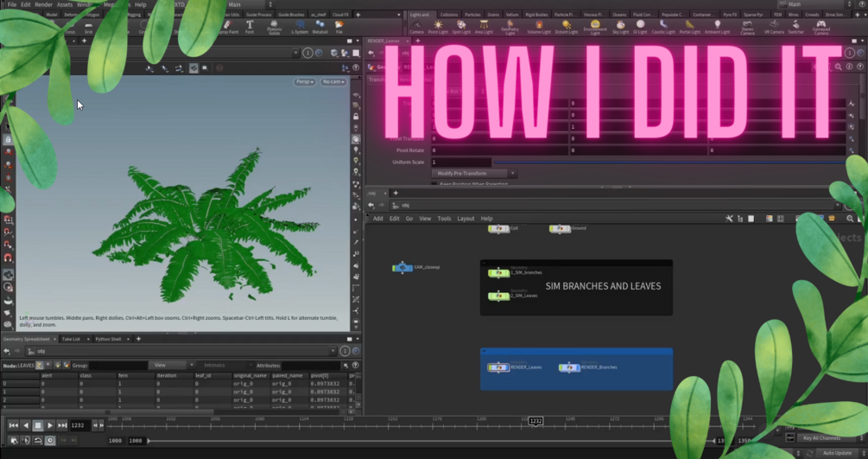The image size is (868, 459).
Task: Open the No cam camera dropdown
Action: point(333,81)
